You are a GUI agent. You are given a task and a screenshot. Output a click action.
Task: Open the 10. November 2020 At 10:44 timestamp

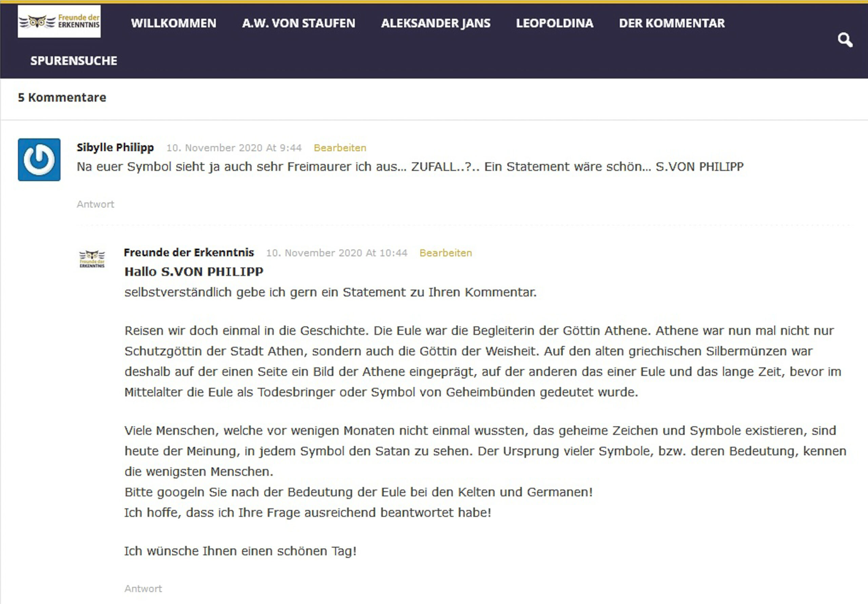tap(336, 253)
